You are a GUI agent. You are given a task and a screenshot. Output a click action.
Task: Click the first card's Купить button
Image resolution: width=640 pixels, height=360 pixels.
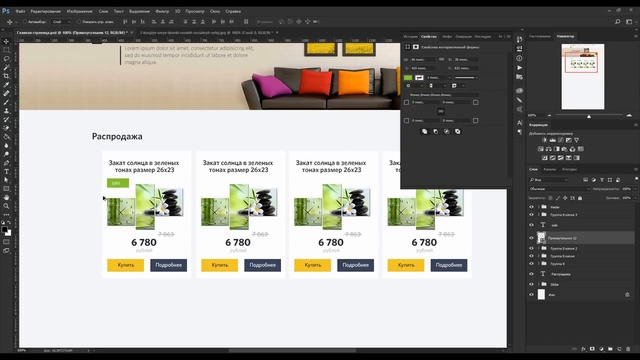pyautogui.click(x=126, y=265)
